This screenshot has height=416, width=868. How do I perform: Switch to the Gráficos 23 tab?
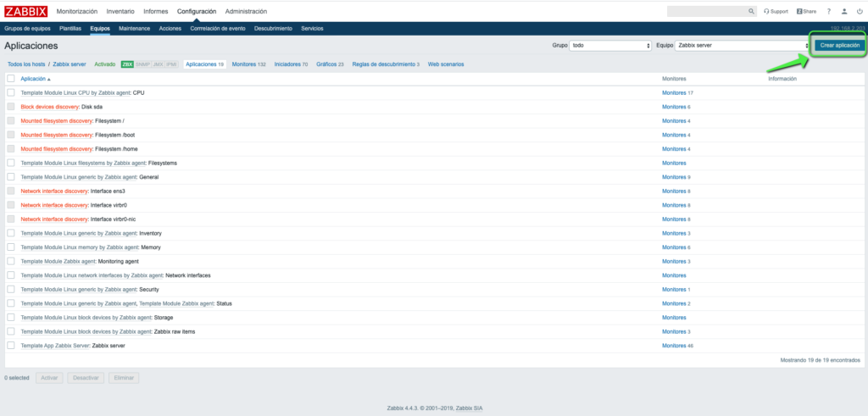pos(330,64)
